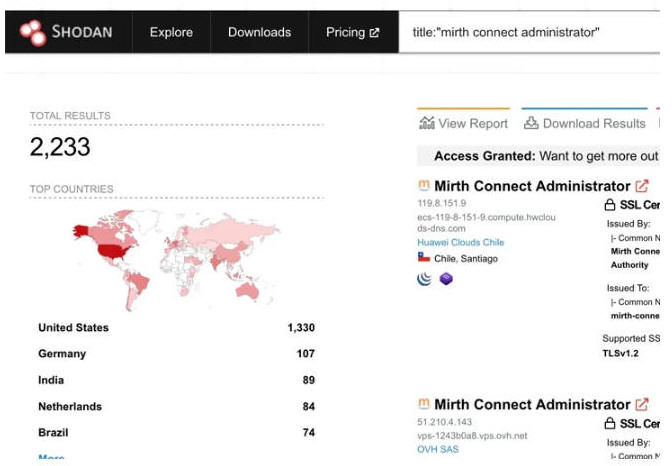Viewport: 672px width, 466px height.
Task: Select the Chile, Santiago location text
Action: point(466,259)
